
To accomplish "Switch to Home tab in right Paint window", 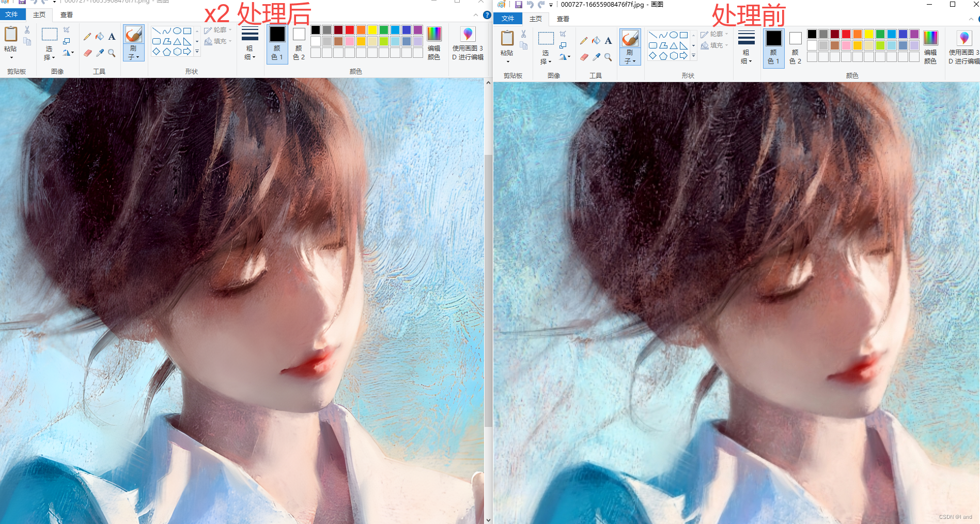I will pyautogui.click(x=536, y=19).
